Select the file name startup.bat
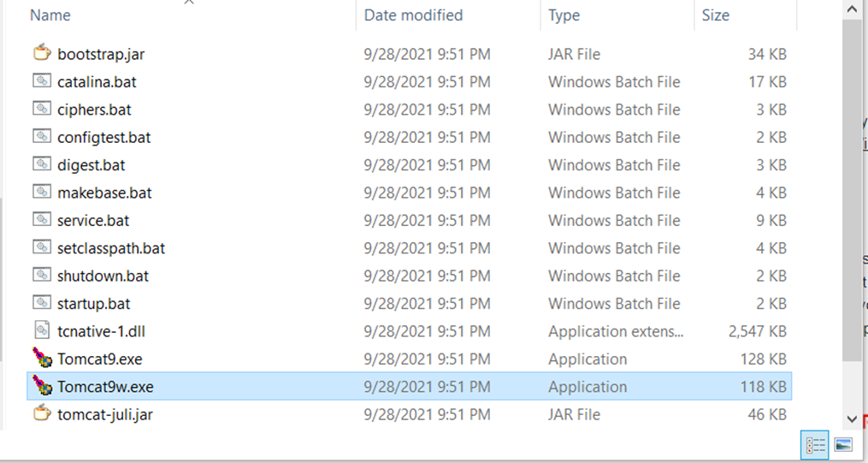Viewport: 868px width, 463px height. (93, 304)
